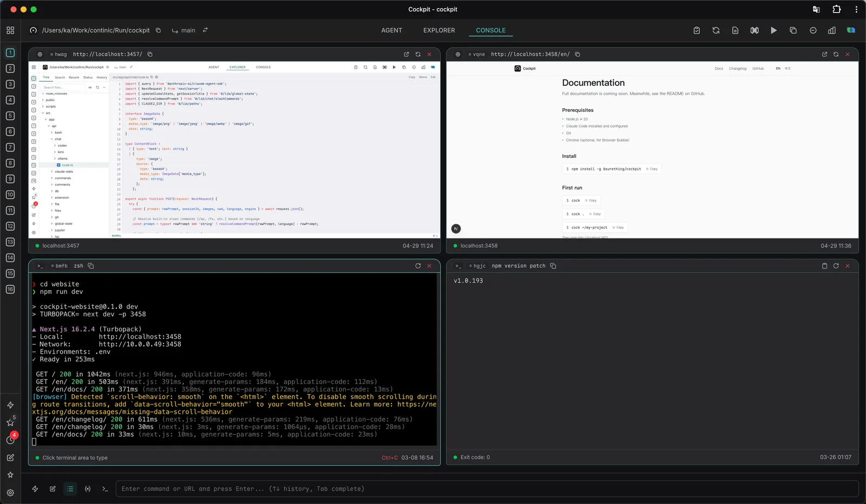Screen dimensions: 866x504
Task: Toggle terminal prompt mode in bottom bar
Action: pyautogui.click(x=105, y=488)
